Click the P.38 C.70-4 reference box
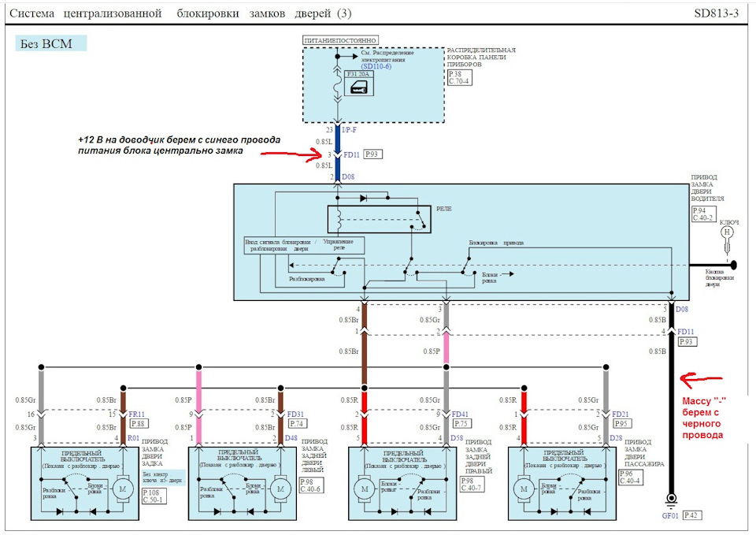The width and height of the screenshot is (756, 535). click(459, 78)
